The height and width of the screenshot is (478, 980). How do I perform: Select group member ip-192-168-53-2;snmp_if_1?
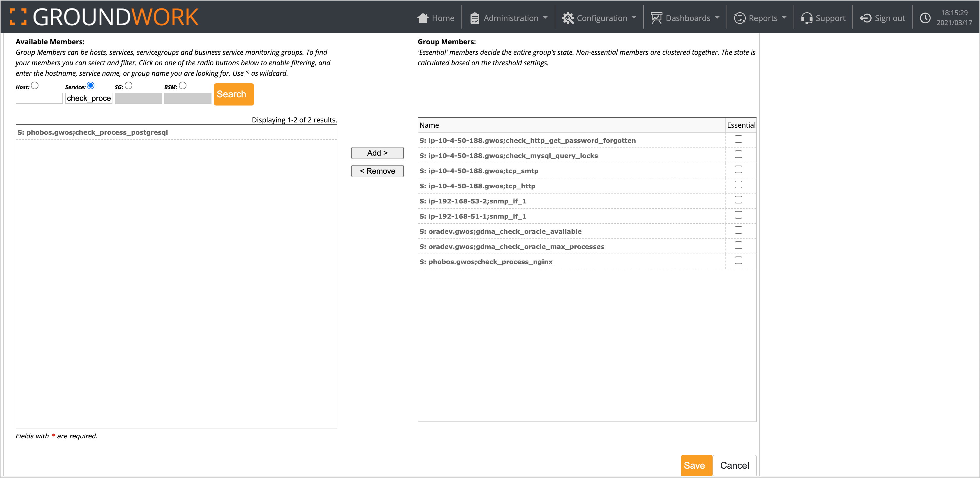point(572,201)
